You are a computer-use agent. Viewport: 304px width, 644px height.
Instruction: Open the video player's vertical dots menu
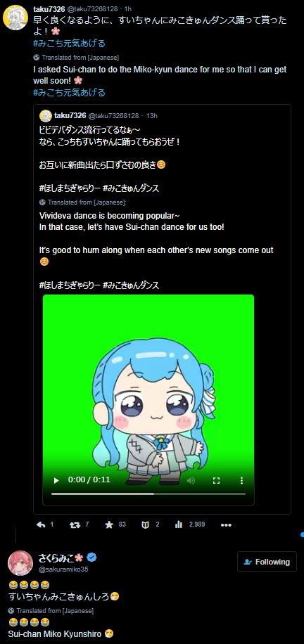click(241, 480)
